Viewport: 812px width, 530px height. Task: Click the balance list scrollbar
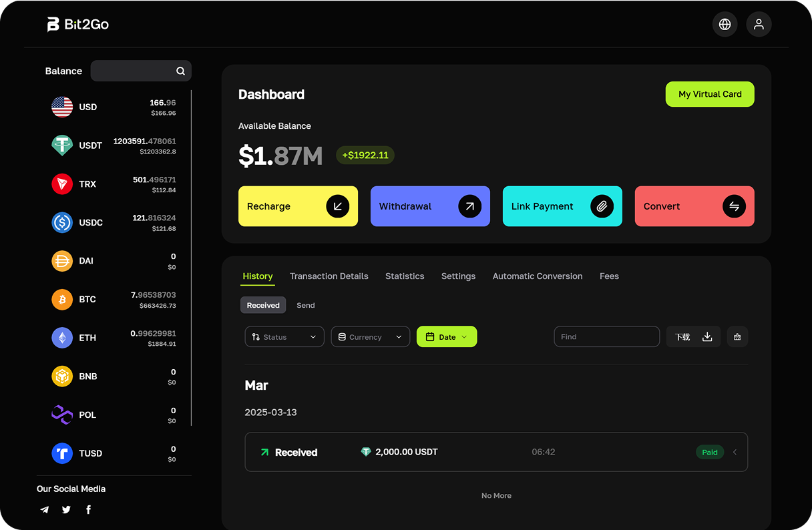192,258
